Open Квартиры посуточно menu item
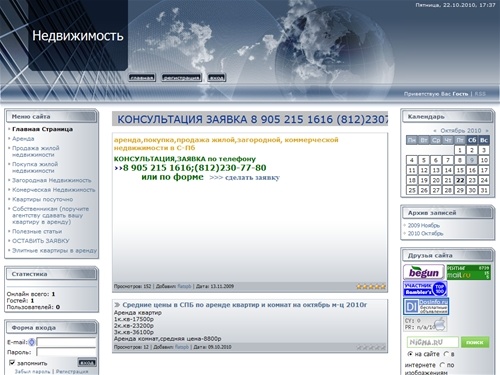500x375 pixels. coord(42,199)
